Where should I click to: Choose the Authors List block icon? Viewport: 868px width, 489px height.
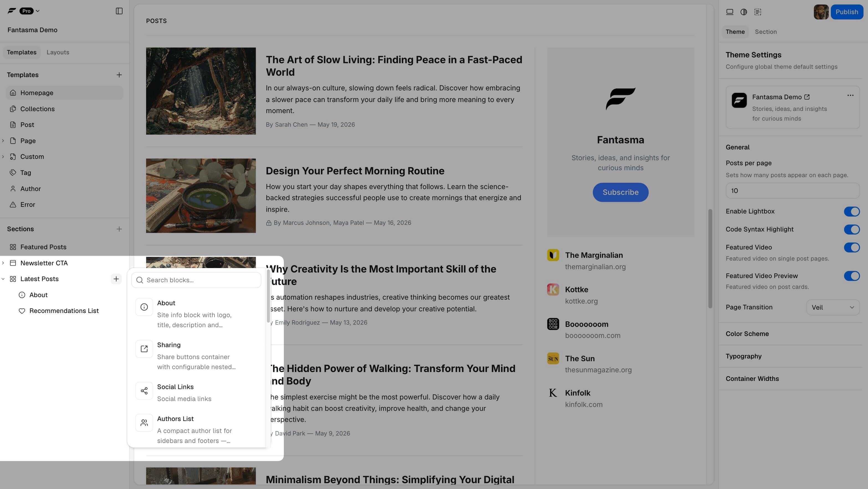click(144, 423)
